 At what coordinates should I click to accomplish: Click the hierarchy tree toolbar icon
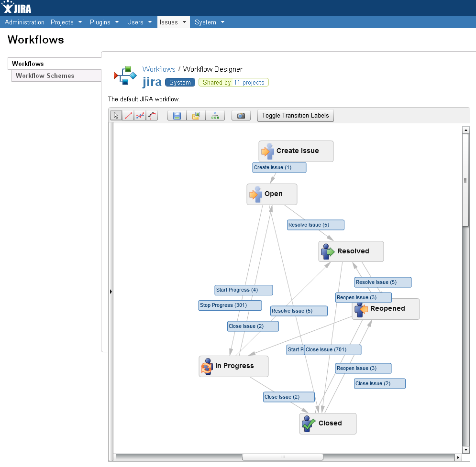[x=215, y=116]
